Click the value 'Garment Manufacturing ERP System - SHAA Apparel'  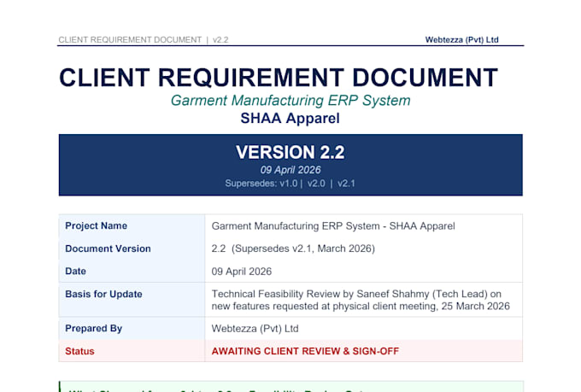click(x=333, y=226)
